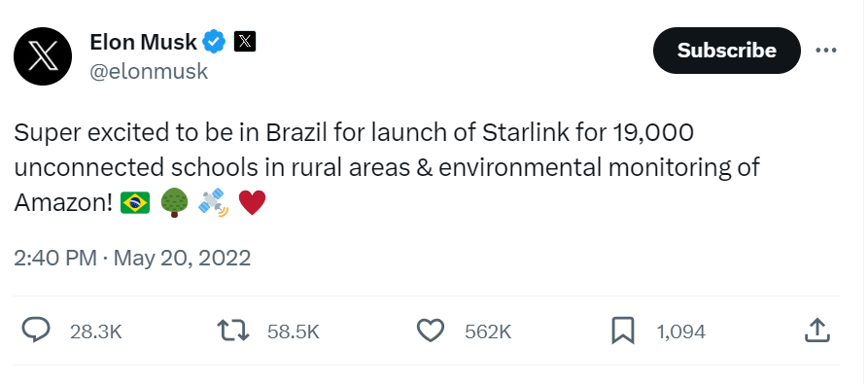This screenshot has height=384, width=868.
Task: Open the reply speech bubble icon
Action: (36, 331)
